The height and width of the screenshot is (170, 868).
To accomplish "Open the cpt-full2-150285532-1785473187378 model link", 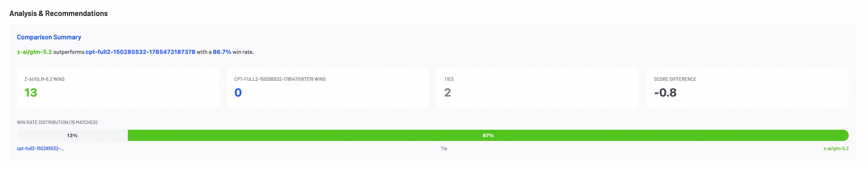I will tap(141, 52).
